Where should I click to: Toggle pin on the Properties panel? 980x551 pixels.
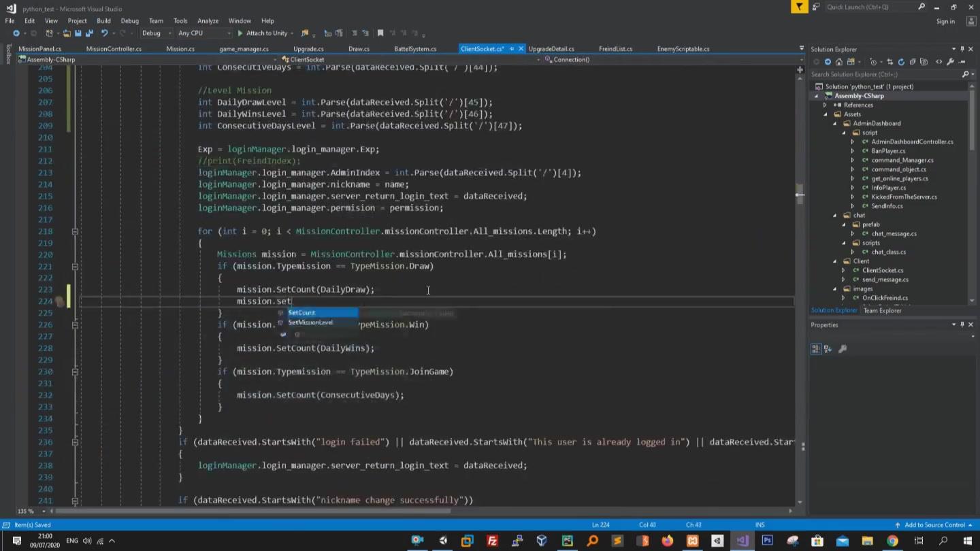click(962, 324)
